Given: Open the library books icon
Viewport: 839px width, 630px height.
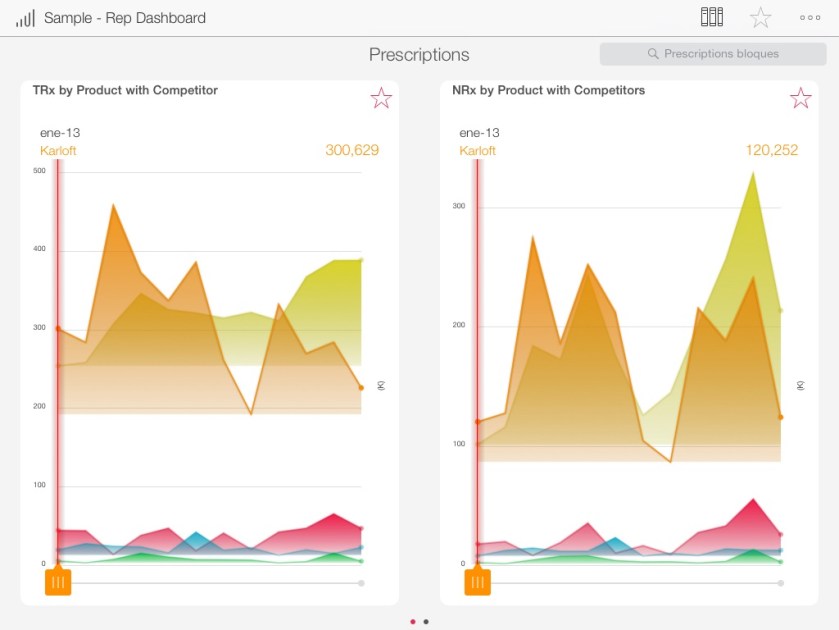Looking at the screenshot, I should pos(711,17).
